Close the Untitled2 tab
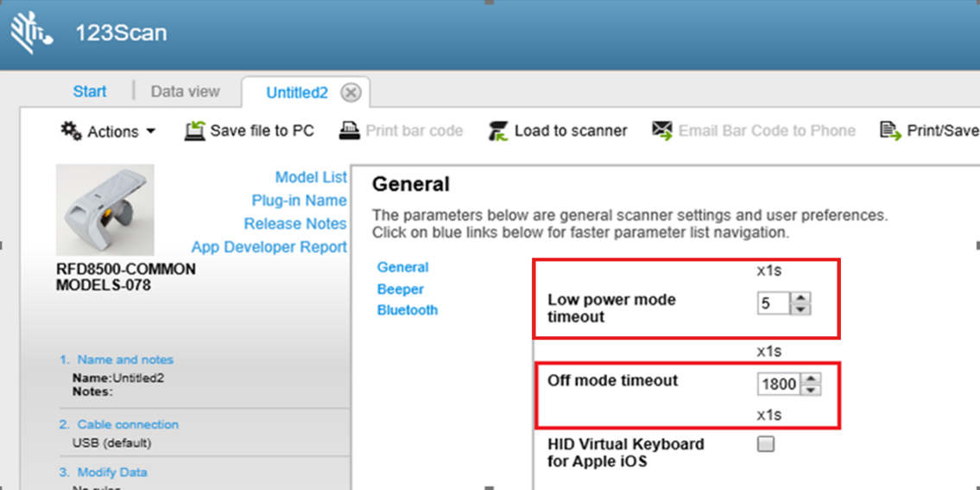This screenshot has width=980, height=490. click(x=351, y=92)
